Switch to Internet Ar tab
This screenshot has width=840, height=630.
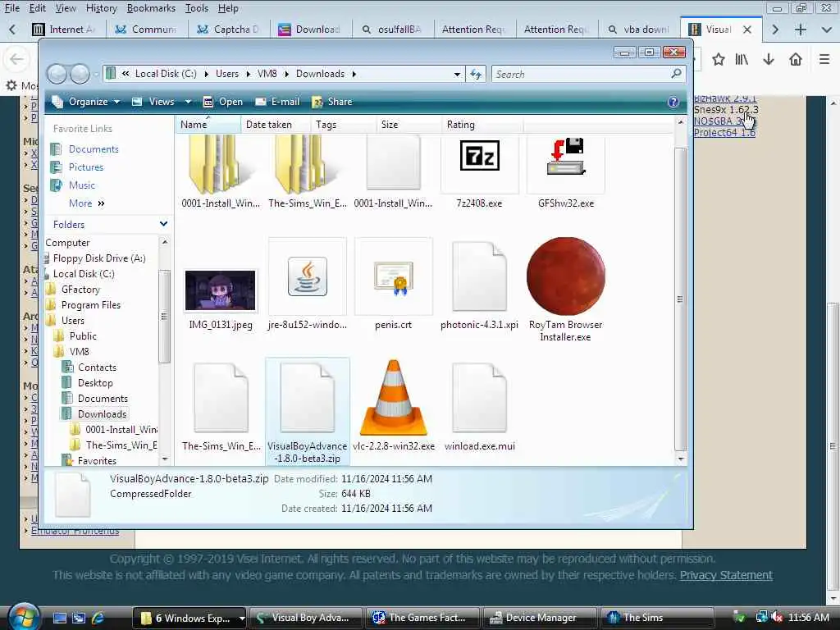(64, 30)
